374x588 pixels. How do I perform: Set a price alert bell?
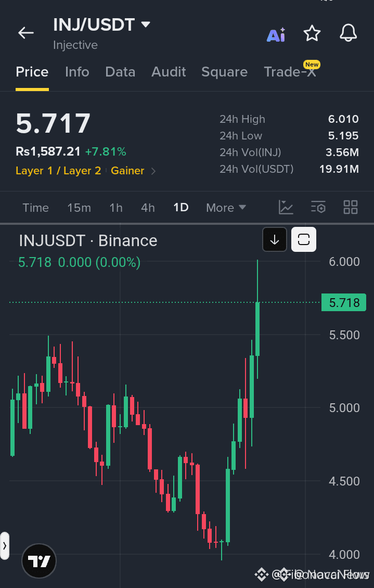coord(348,33)
